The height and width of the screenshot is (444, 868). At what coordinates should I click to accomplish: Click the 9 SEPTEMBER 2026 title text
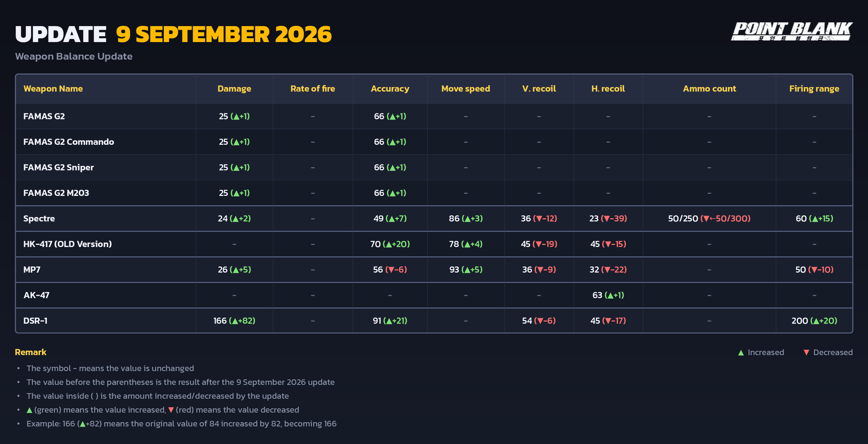pos(224,34)
